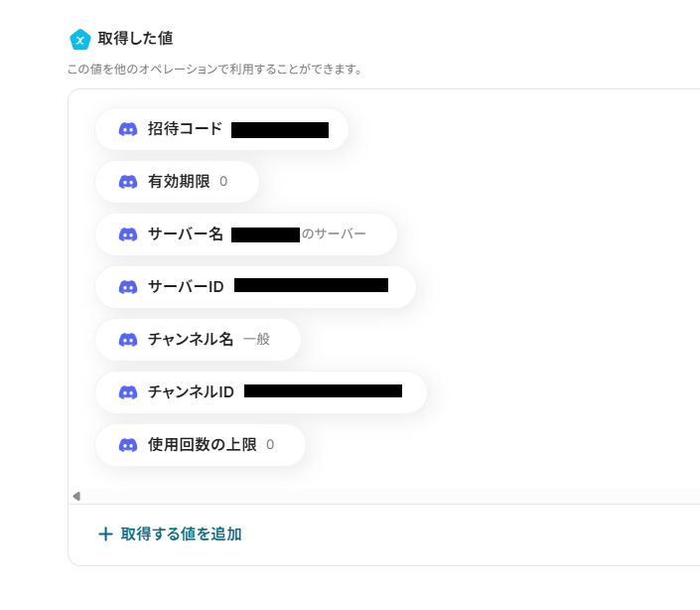Image resolution: width=700 pixels, height=610 pixels.
Task: Select the チャンネル名 一般 chip
Action: point(199,340)
